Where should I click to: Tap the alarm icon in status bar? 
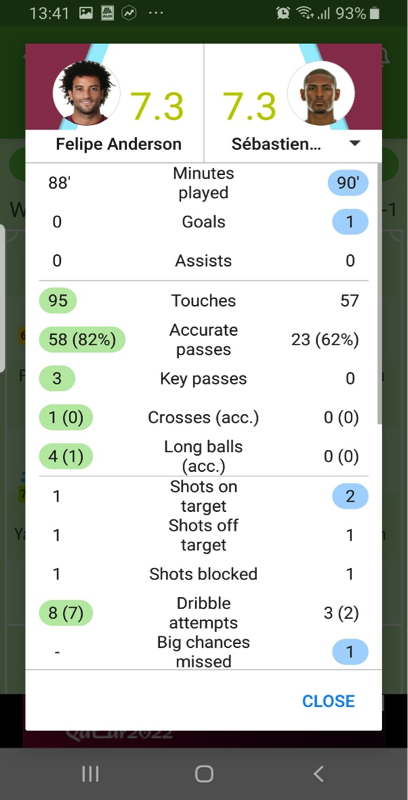click(x=283, y=13)
